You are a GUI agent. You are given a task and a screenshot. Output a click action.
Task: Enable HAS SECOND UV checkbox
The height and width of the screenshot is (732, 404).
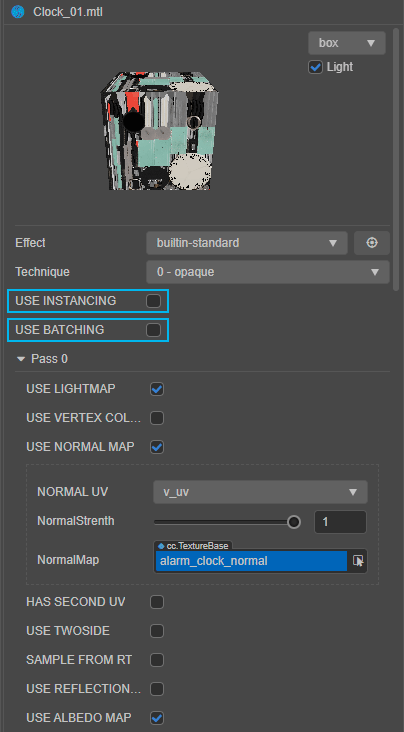[157, 602]
